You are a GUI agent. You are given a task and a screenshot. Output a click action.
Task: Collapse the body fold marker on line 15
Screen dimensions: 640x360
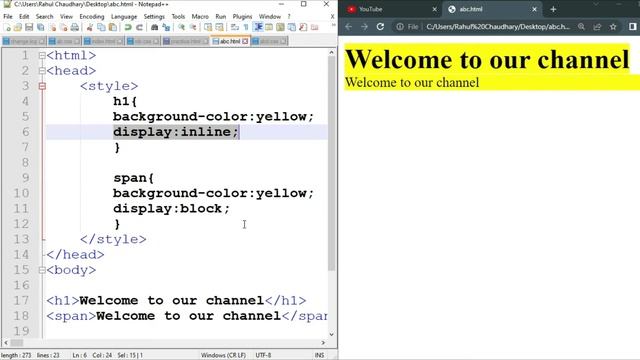(42, 270)
